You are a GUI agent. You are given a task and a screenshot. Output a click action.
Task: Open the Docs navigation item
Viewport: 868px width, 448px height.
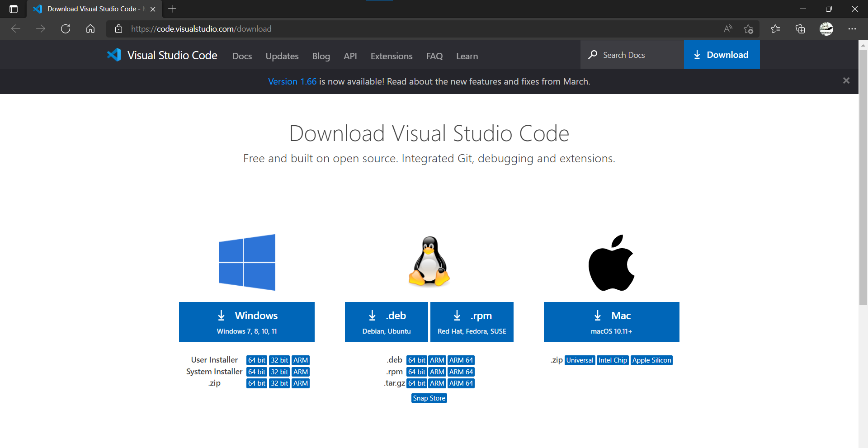pos(242,56)
